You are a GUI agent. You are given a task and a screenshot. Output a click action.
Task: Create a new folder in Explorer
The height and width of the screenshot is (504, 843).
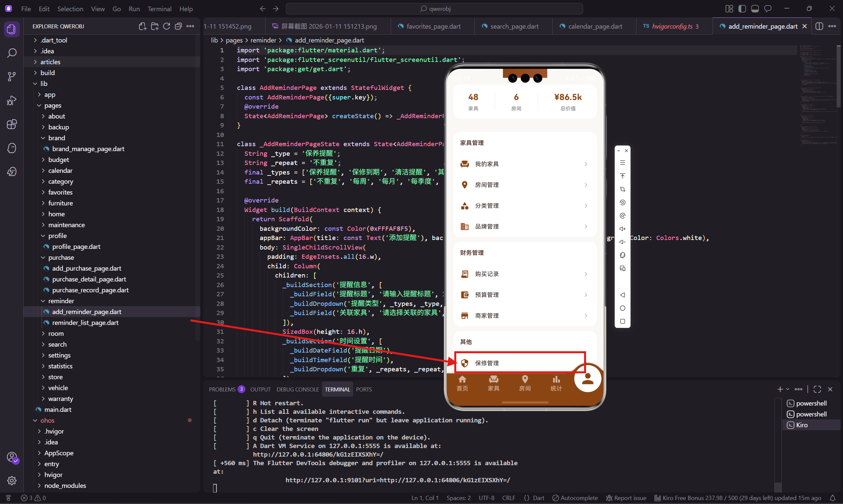click(x=155, y=26)
